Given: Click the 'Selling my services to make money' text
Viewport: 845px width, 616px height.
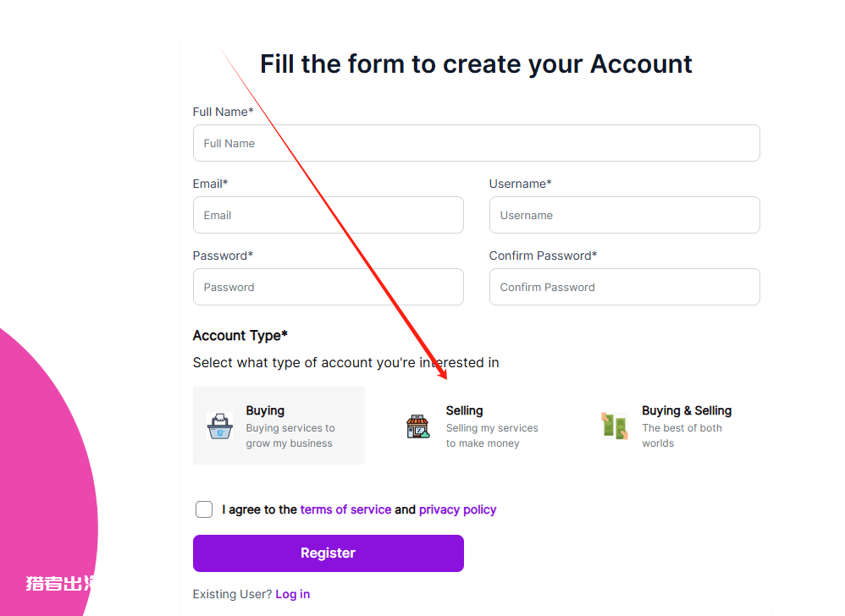Looking at the screenshot, I should coord(492,436).
